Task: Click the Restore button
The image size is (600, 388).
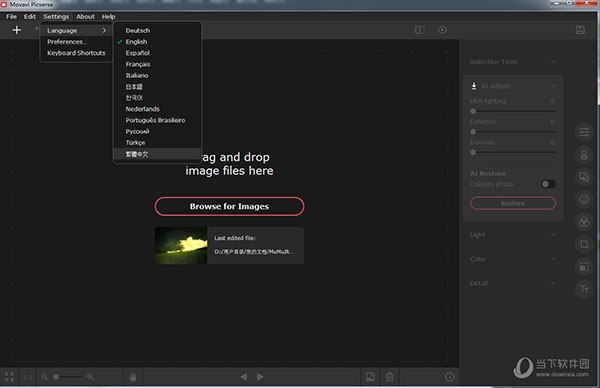Action: click(513, 203)
